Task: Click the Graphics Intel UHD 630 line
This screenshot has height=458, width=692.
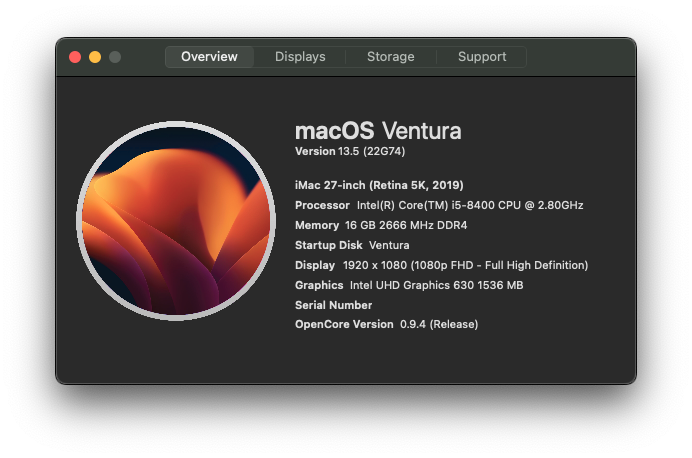Action: click(x=409, y=285)
